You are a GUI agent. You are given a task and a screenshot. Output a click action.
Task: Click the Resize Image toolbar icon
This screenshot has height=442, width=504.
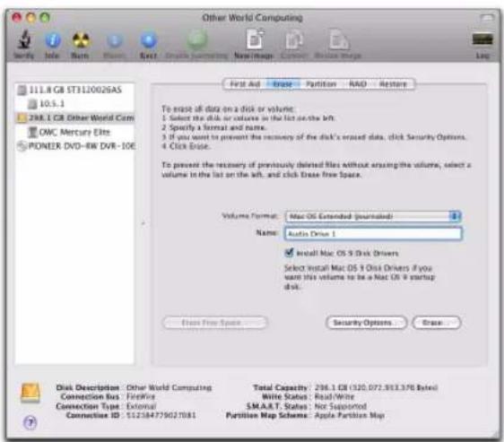click(x=338, y=39)
